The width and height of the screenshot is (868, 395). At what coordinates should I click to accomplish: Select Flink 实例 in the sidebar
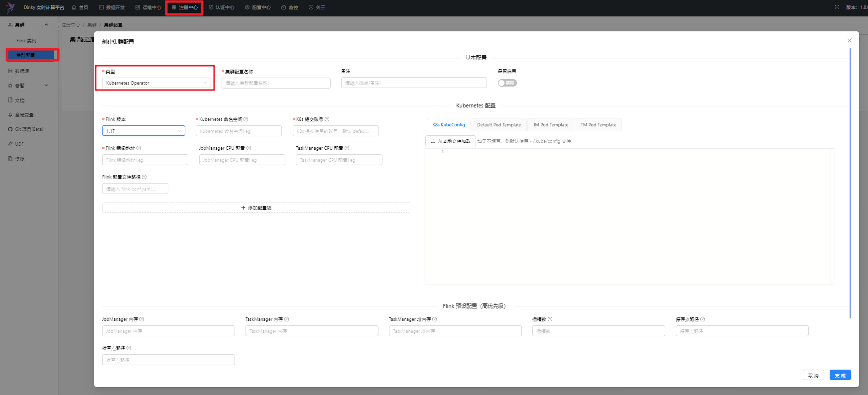[x=26, y=41]
